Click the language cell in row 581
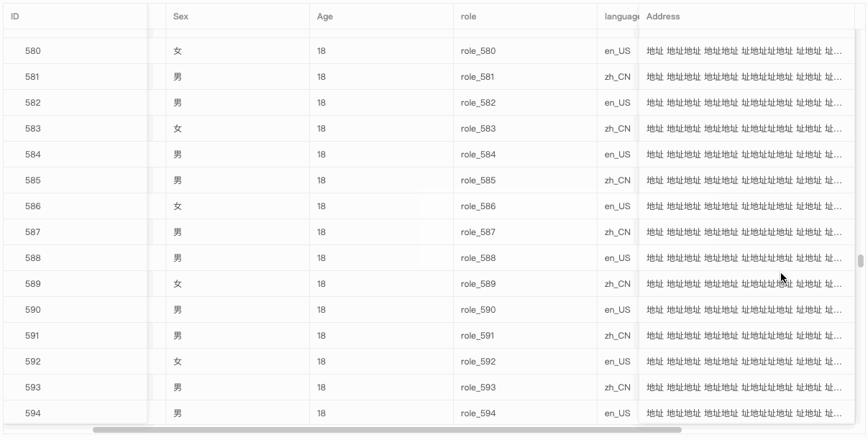 coord(617,77)
